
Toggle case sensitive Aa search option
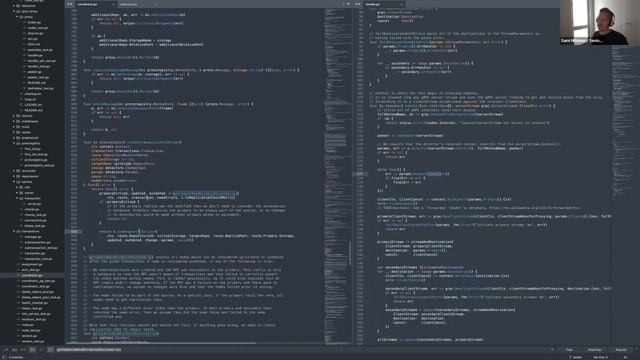point(14,350)
